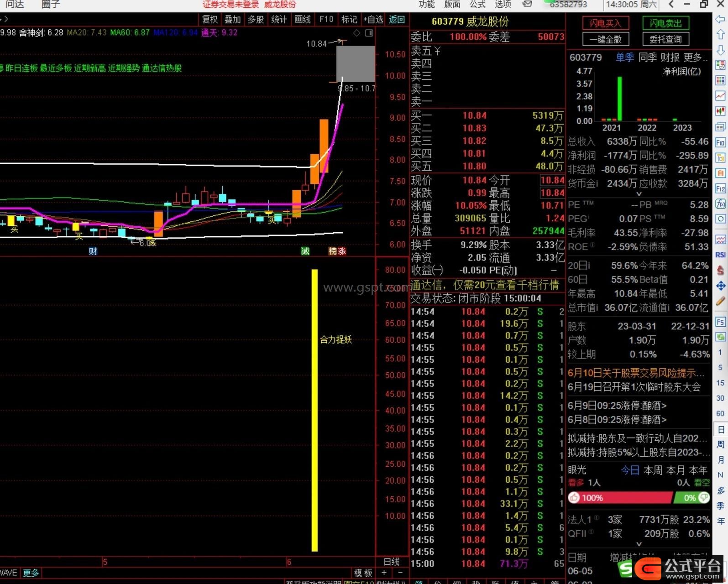Expand the 更多 options in finance panel

coord(696,57)
